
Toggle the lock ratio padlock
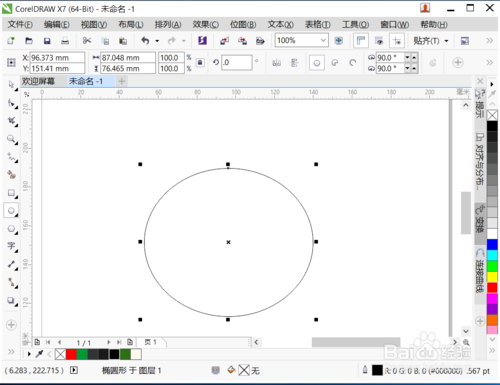[x=200, y=62]
